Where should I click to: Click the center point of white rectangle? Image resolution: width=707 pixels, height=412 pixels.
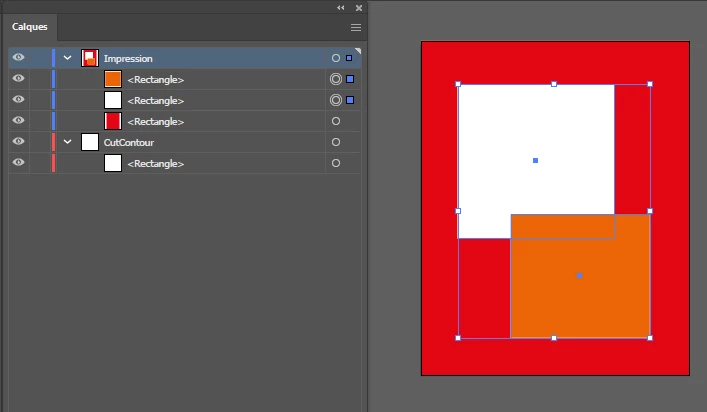(x=535, y=160)
